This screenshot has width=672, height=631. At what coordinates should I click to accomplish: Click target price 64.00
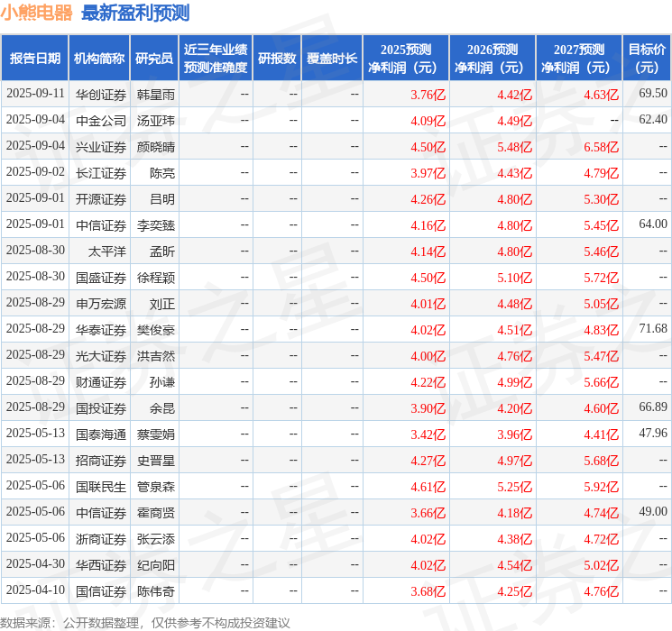point(653,224)
